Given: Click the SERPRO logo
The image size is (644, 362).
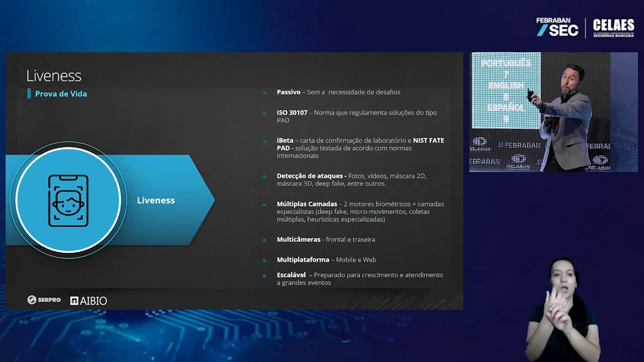Looking at the screenshot, I should pyautogui.click(x=44, y=300).
